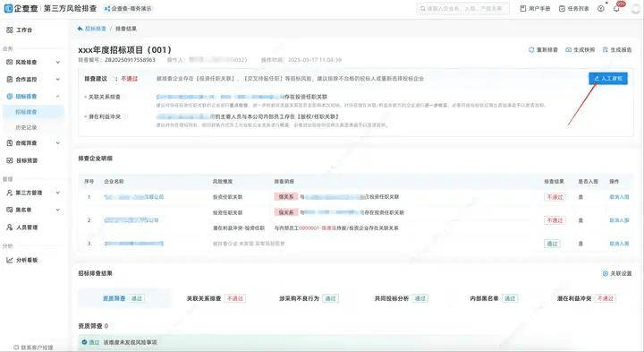Open company name link in row 2
The image size is (644, 352).
pyautogui.click(x=131, y=220)
